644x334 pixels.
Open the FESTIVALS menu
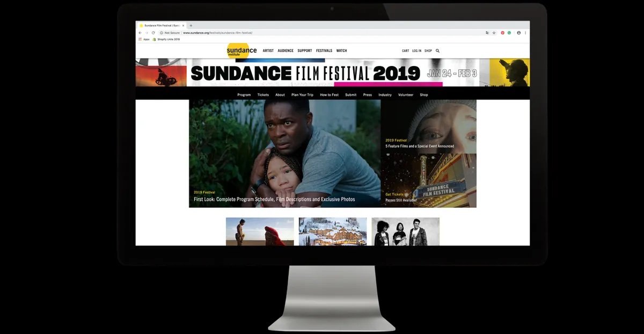(324, 51)
